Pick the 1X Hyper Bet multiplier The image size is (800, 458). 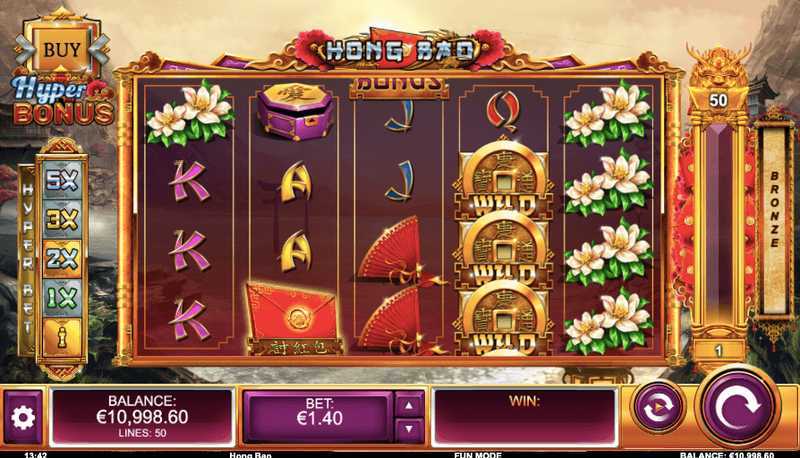click(x=62, y=298)
